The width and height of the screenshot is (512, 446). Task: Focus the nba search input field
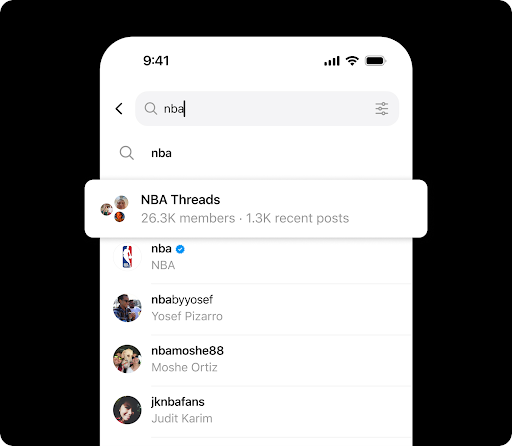(267, 109)
